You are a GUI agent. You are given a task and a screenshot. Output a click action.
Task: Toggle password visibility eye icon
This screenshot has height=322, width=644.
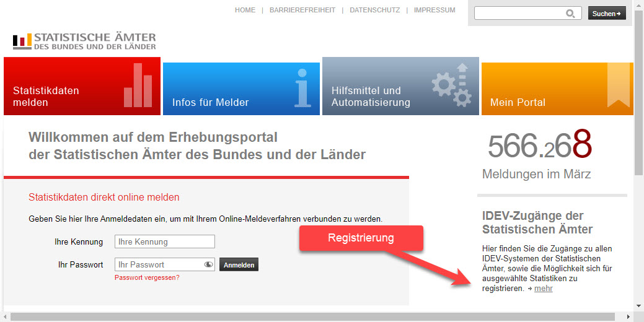[209, 264]
